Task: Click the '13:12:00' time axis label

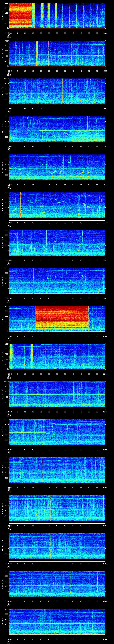Action: click(x=9, y=450)
